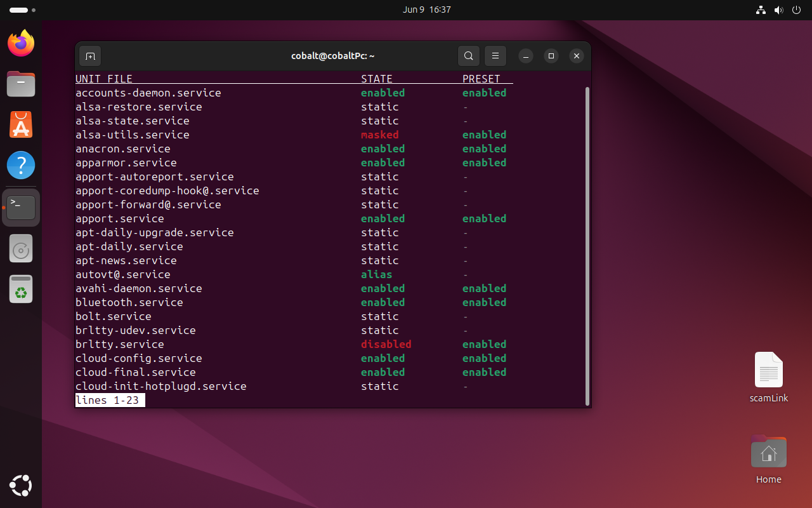Open the terminal hamburger menu

(x=495, y=56)
